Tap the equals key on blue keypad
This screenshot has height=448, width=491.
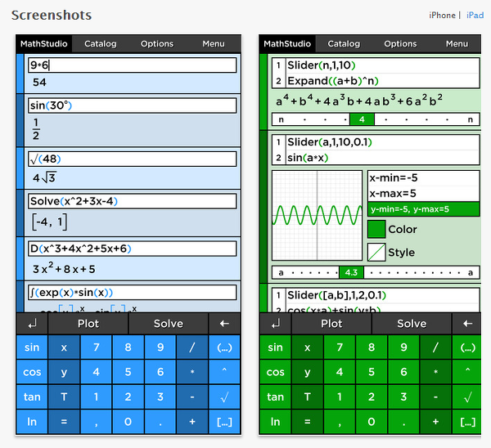[x=64, y=422]
